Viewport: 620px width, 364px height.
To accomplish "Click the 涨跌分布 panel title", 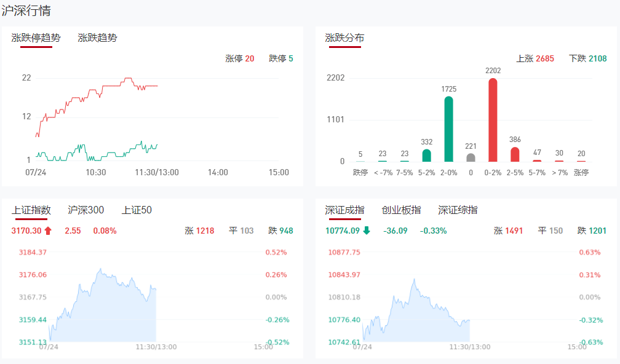I will 344,38.
